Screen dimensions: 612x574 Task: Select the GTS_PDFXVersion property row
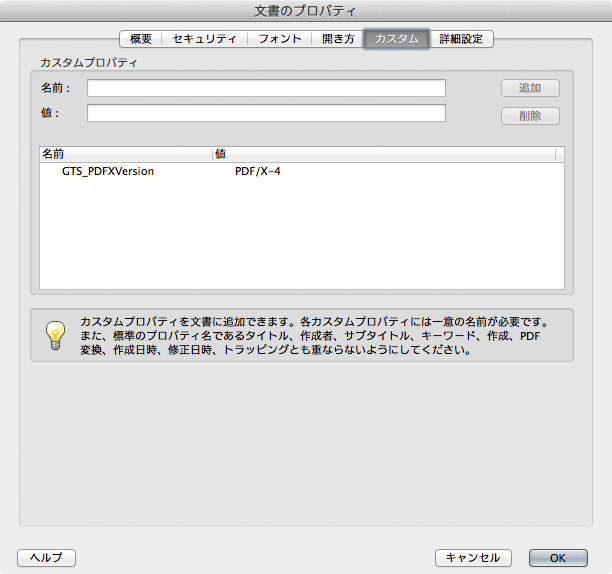[108, 172]
